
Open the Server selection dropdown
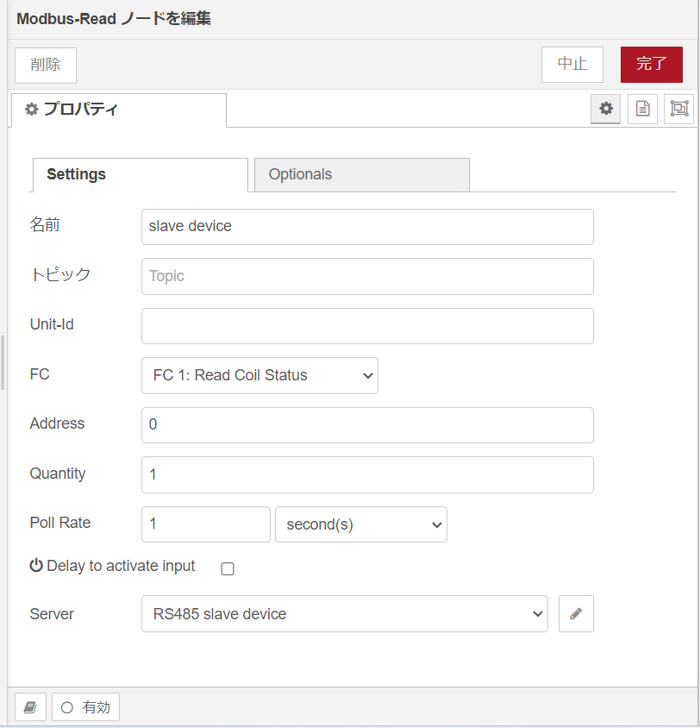click(345, 614)
